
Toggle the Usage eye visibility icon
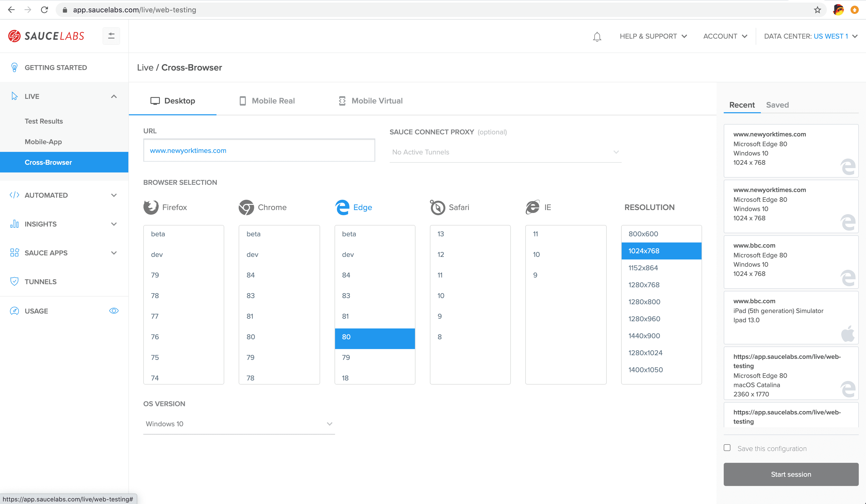click(x=114, y=311)
